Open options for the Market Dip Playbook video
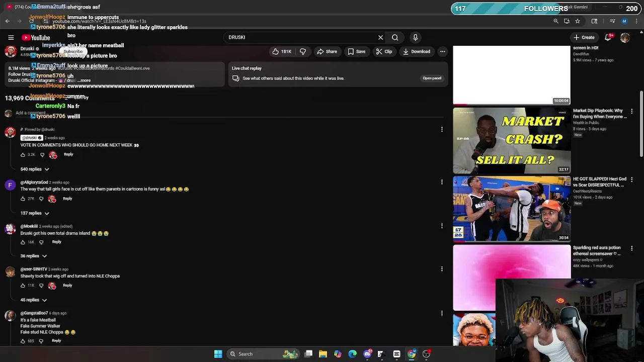The image size is (644, 362). point(632,111)
